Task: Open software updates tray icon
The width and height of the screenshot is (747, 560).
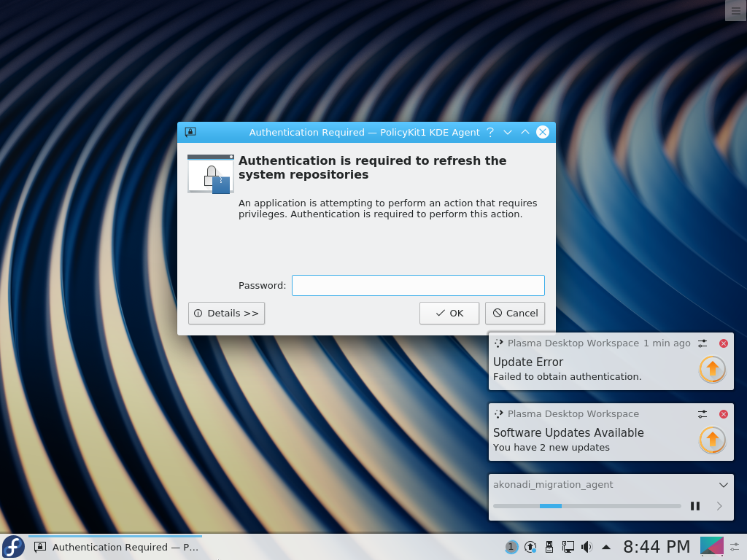Action: pyautogui.click(x=530, y=547)
